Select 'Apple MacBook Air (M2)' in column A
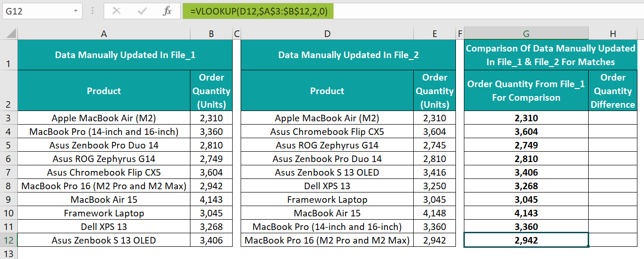The image size is (644, 259). pyautogui.click(x=104, y=118)
